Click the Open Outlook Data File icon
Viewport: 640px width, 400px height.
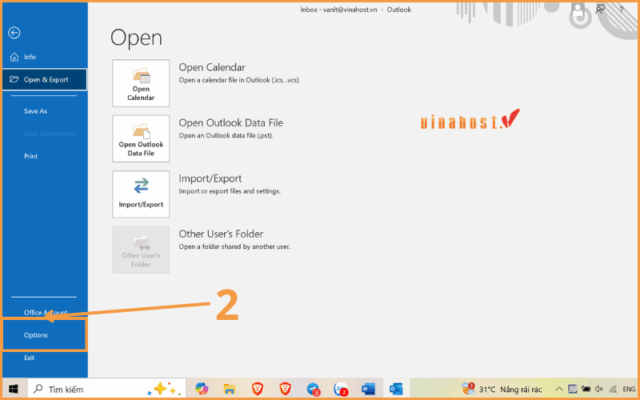tap(141, 138)
